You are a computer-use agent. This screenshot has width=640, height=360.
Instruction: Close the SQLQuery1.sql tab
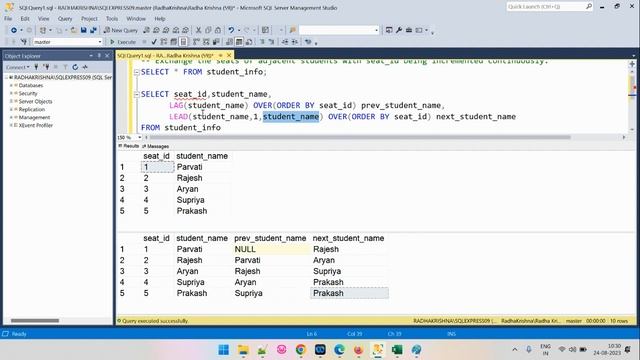[229, 55]
